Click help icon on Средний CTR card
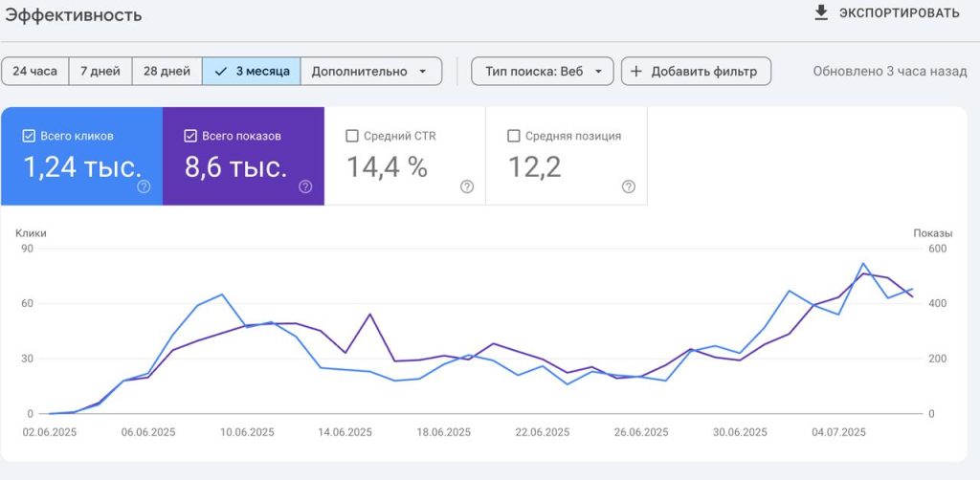 pos(467,186)
